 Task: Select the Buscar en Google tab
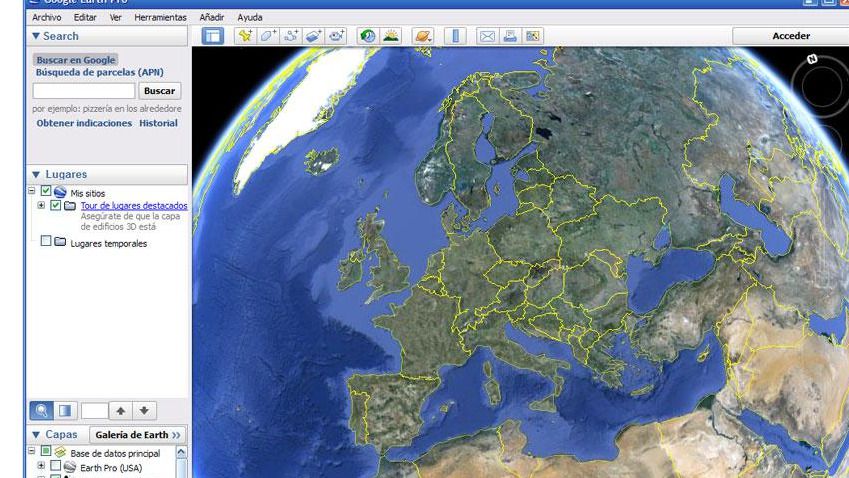(76, 60)
